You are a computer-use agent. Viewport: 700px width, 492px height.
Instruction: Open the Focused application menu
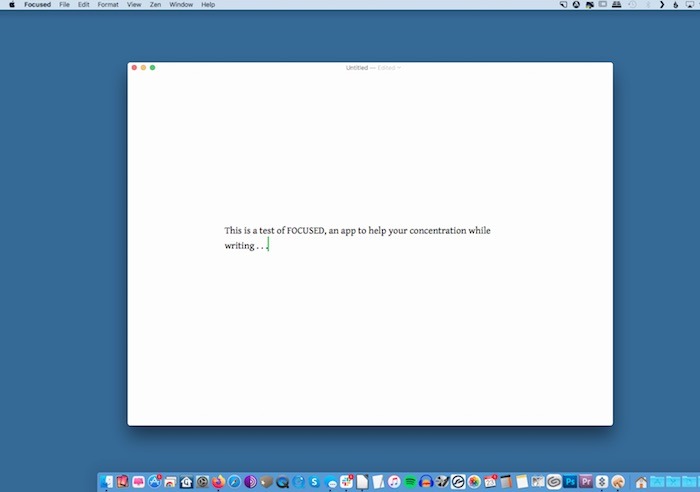pyautogui.click(x=38, y=4)
